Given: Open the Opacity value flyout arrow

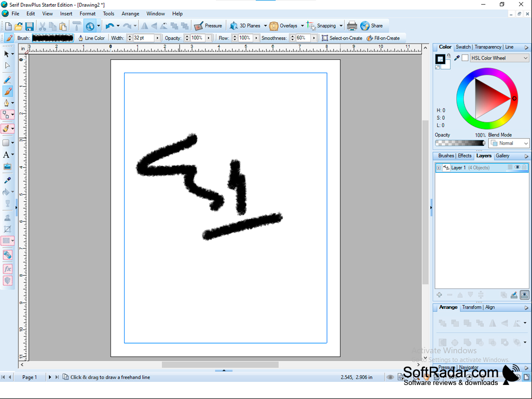Looking at the screenshot, I should [x=209, y=38].
